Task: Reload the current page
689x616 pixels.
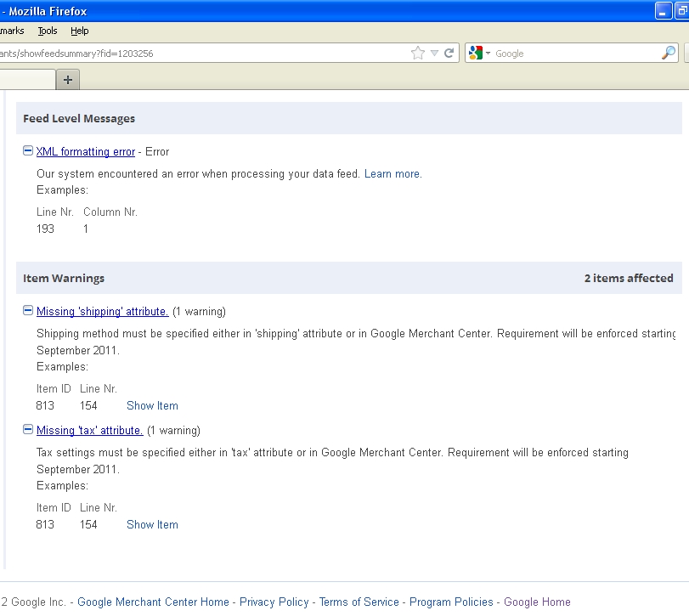Action: point(449,54)
